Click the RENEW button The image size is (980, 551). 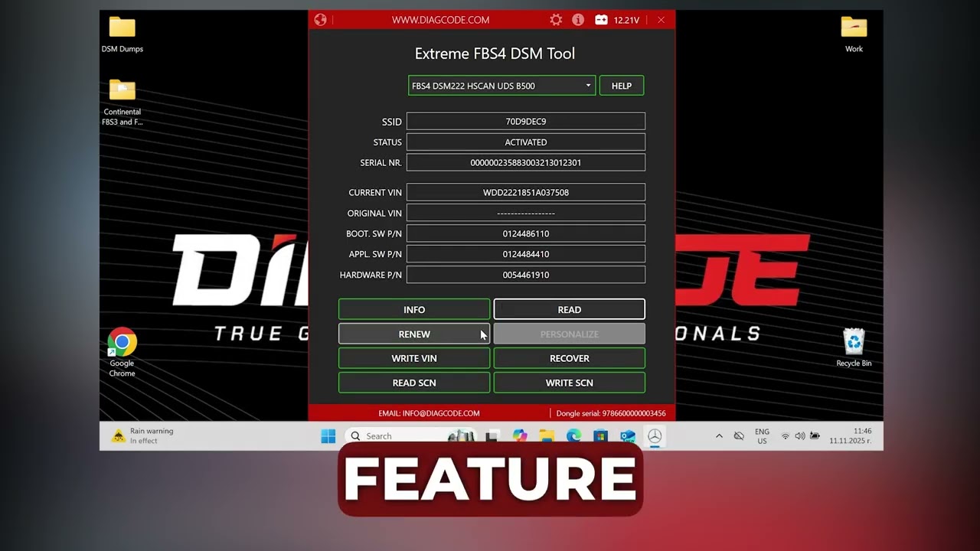pyautogui.click(x=414, y=334)
